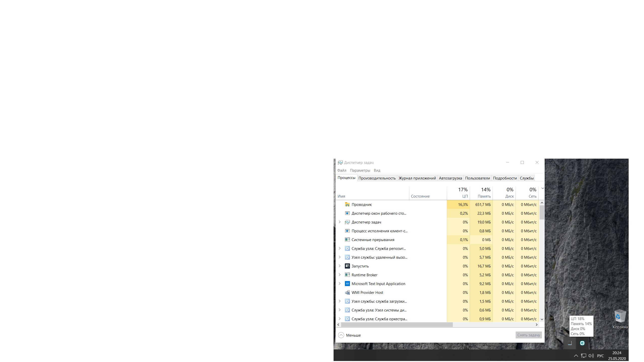Viewport: 644px width, 362px height.
Task: Click the РУС input language indicator
Action: 600,356
